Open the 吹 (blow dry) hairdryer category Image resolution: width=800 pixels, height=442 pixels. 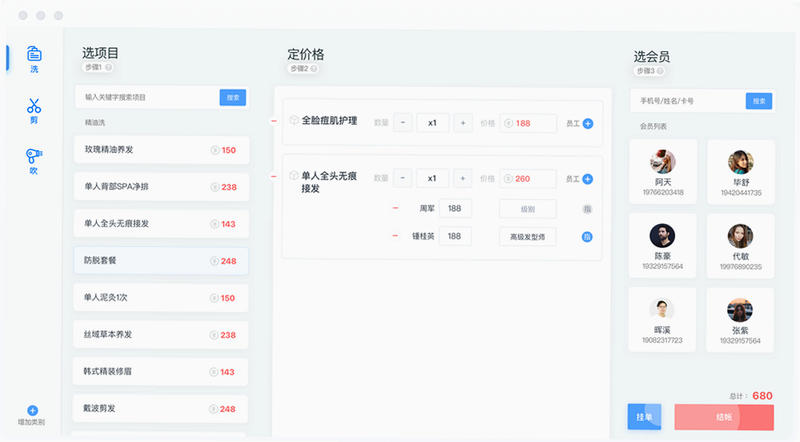[x=34, y=161]
